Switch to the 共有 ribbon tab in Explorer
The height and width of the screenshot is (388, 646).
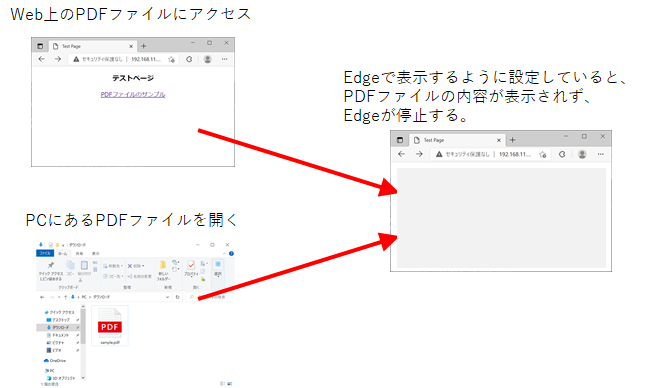[x=79, y=253]
